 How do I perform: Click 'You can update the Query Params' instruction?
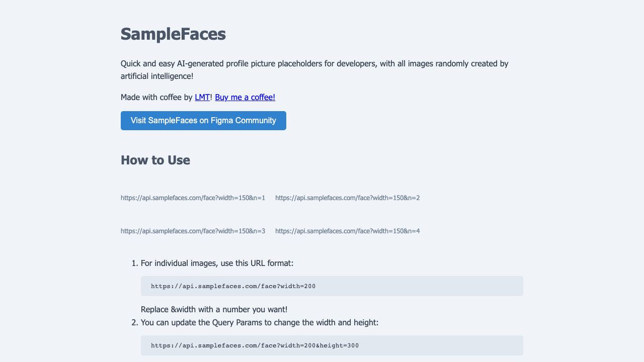(260, 322)
